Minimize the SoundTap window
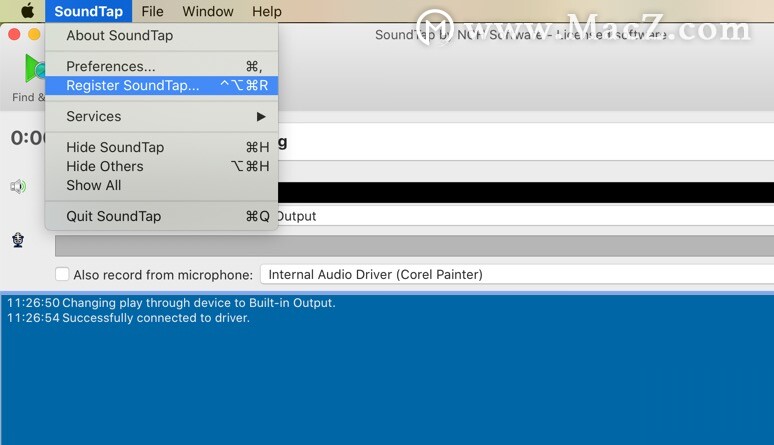 click(x=34, y=34)
